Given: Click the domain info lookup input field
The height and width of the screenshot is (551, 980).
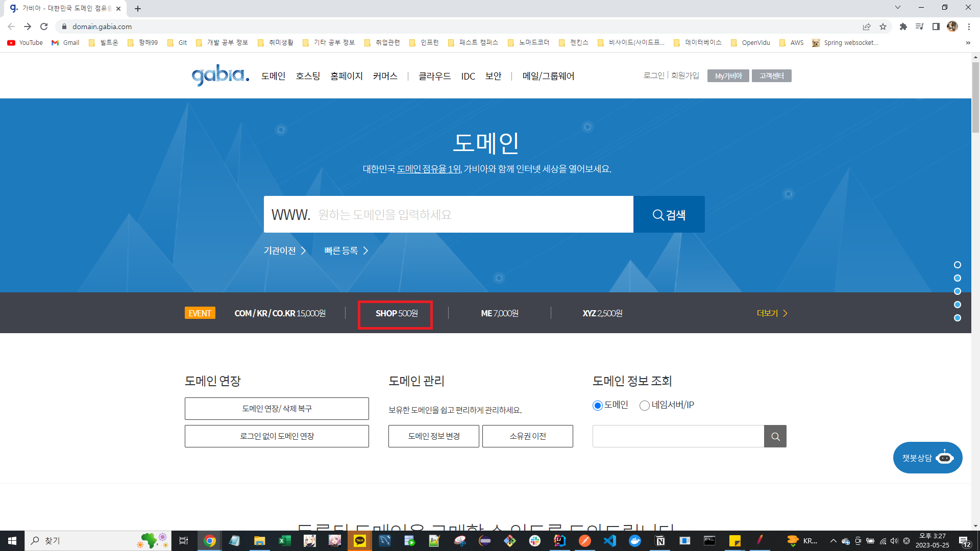Looking at the screenshot, I should (x=678, y=436).
